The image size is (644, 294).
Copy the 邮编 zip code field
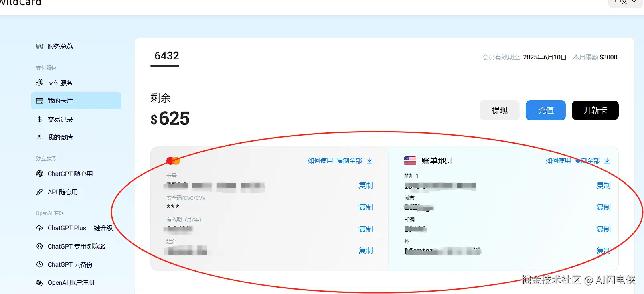(x=603, y=229)
